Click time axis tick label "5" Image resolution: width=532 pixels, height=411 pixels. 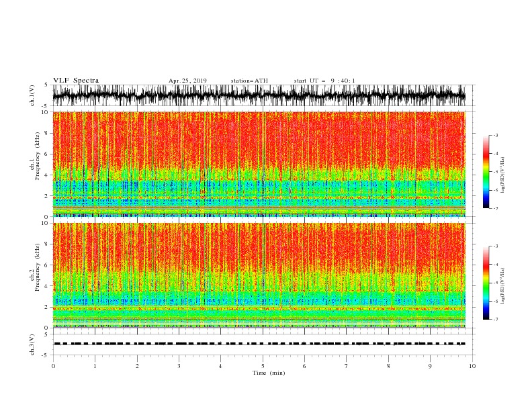263,366
